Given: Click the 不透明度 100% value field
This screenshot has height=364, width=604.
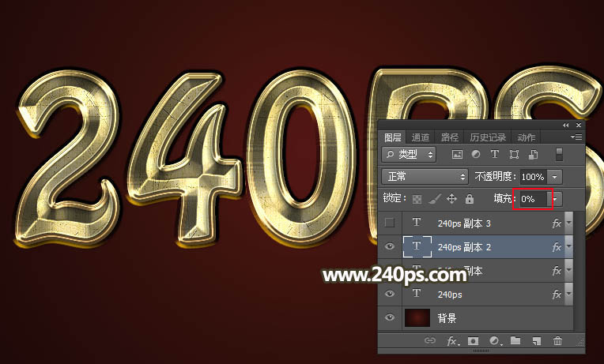Looking at the screenshot, I should (x=534, y=177).
